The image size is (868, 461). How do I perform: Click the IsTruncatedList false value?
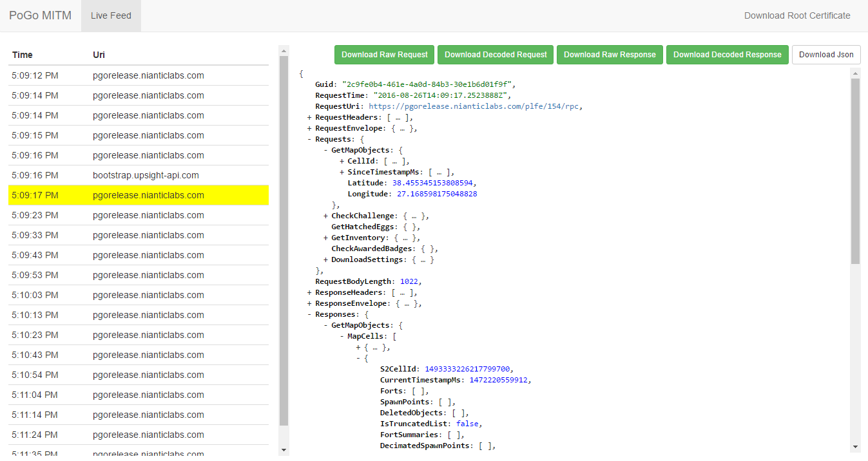(x=467, y=424)
